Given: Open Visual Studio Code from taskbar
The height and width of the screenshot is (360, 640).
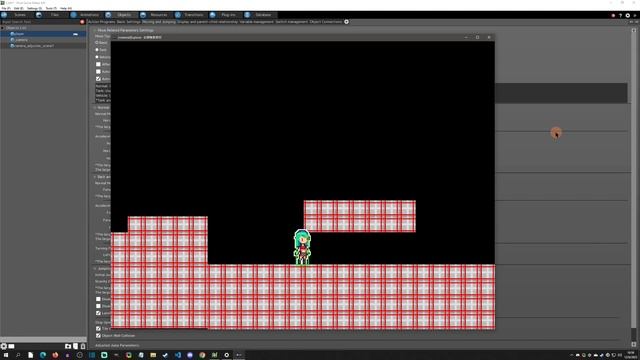Looking at the screenshot, I should pos(178,355).
